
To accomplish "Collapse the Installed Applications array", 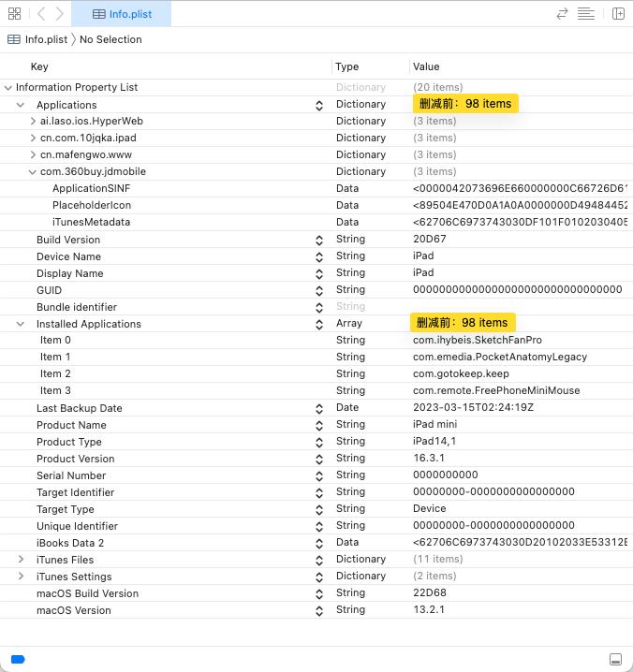I will (21, 324).
